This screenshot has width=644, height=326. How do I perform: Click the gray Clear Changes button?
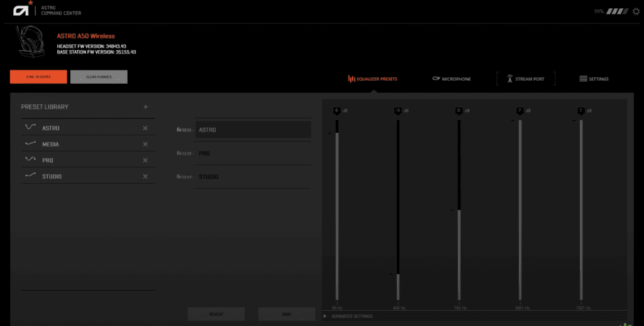click(99, 77)
